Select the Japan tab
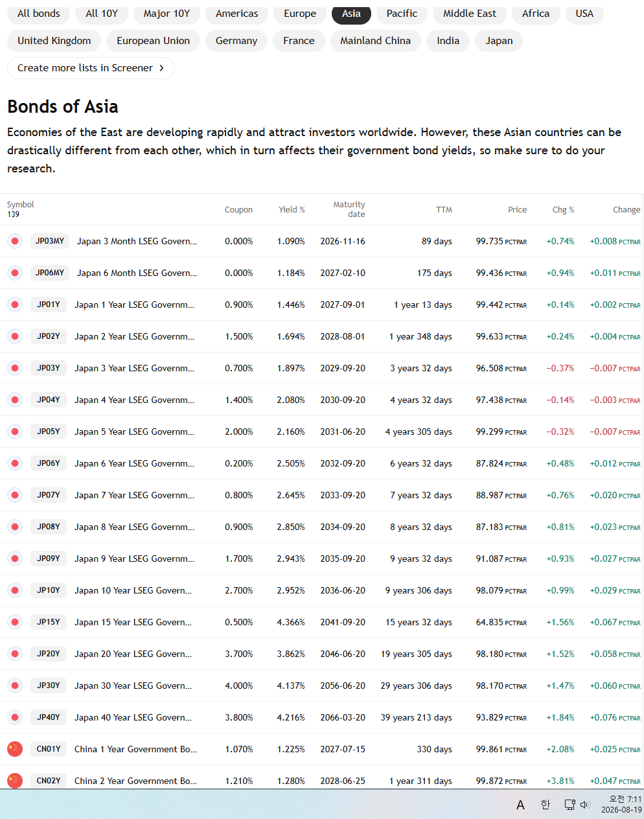This screenshot has height=819, width=644. tap(499, 41)
